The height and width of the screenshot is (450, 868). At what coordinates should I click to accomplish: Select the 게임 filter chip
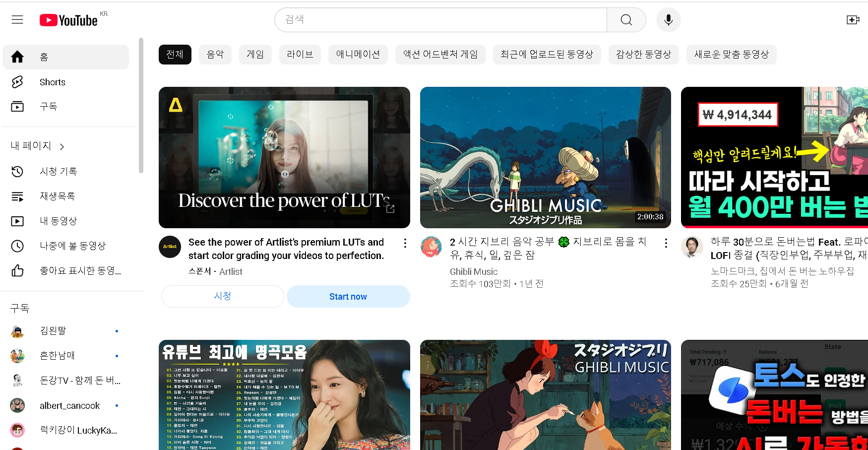point(255,54)
